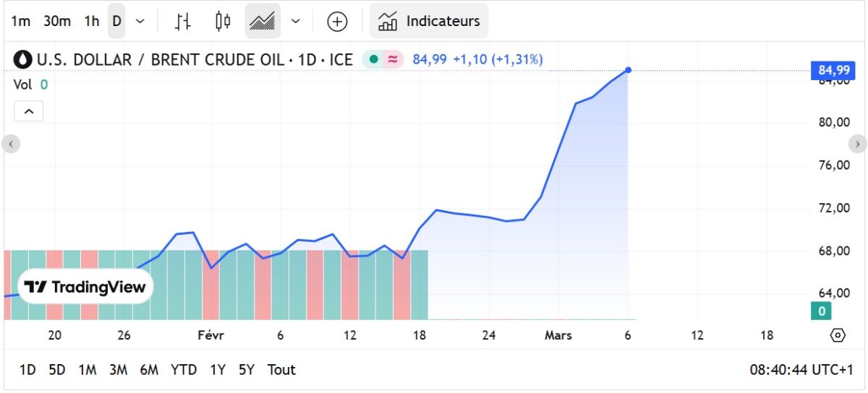Click the 08:40:44 UTC+1 timezone button
The image size is (868, 393).
[x=801, y=370]
